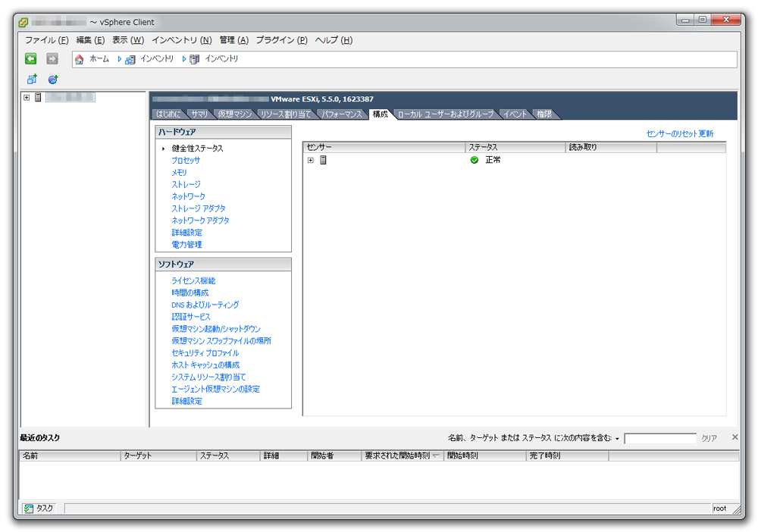Switch to the パフォーマンス tab
This screenshot has height=532, width=758.
pyautogui.click(x=342, y=114)
